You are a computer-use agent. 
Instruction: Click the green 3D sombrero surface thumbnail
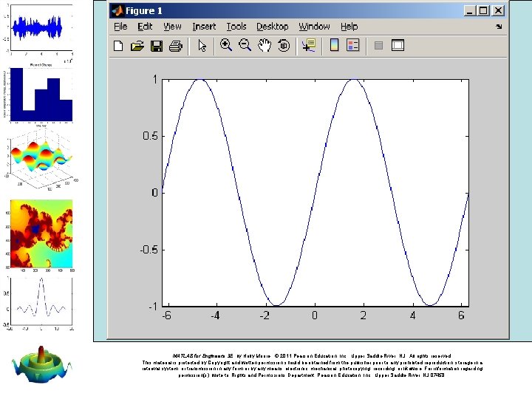tap(41, 365)
